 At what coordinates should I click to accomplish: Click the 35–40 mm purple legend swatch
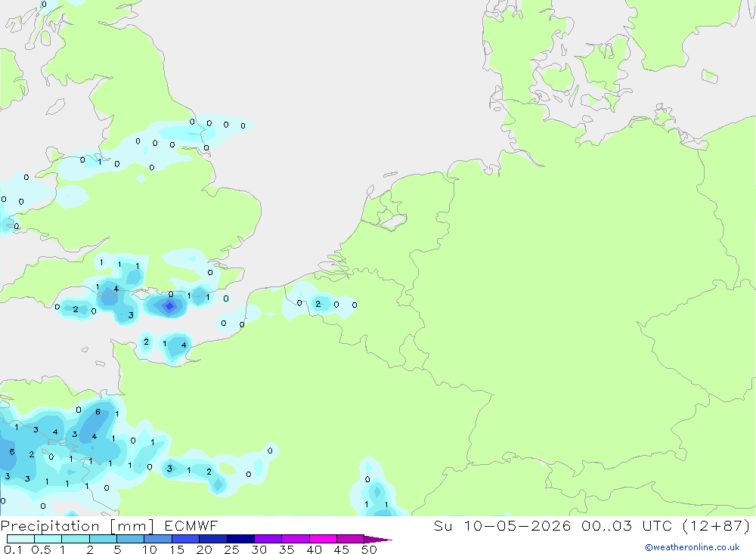296,539
